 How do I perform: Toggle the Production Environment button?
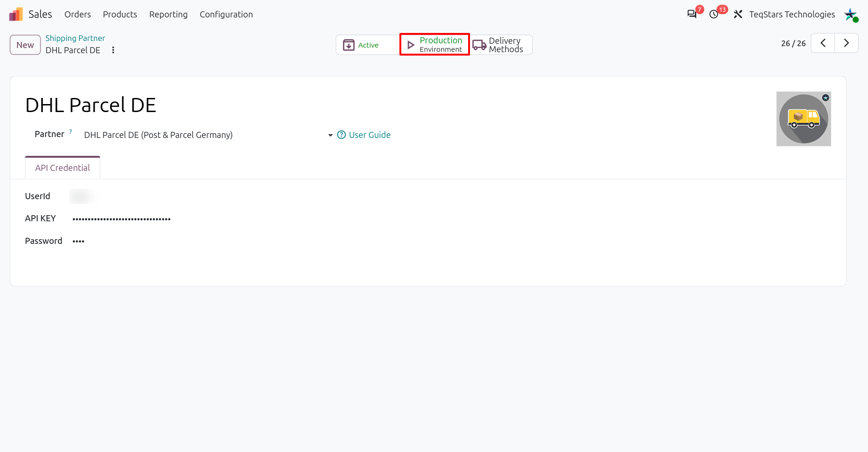point(435,45)
